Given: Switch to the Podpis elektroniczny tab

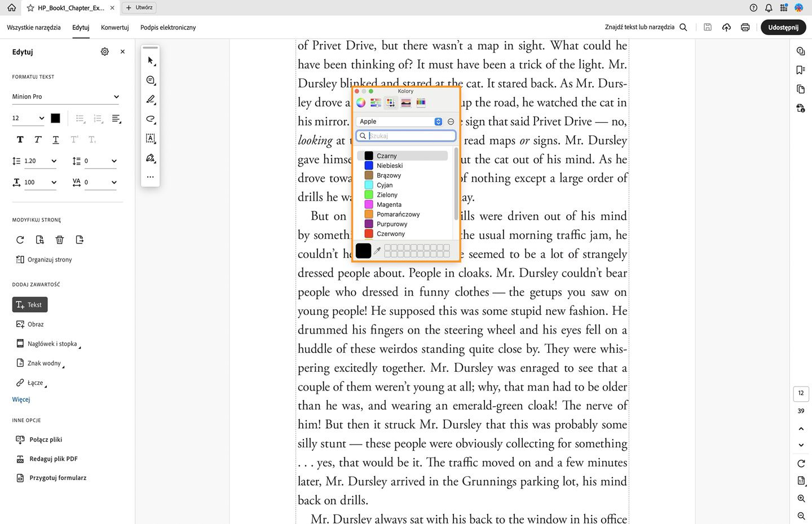Looking at the screenshot, I should [168, 27].
